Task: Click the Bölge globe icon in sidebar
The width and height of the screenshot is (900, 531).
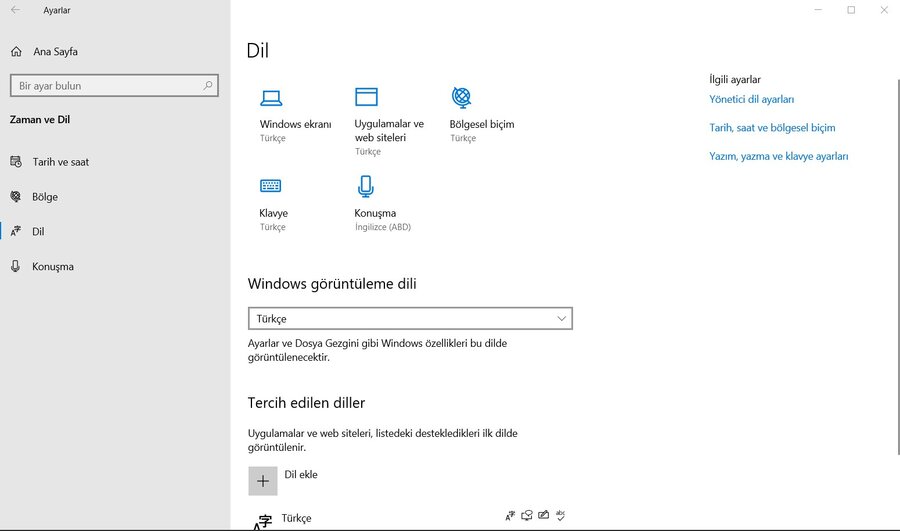Action: tap(16, 197)
